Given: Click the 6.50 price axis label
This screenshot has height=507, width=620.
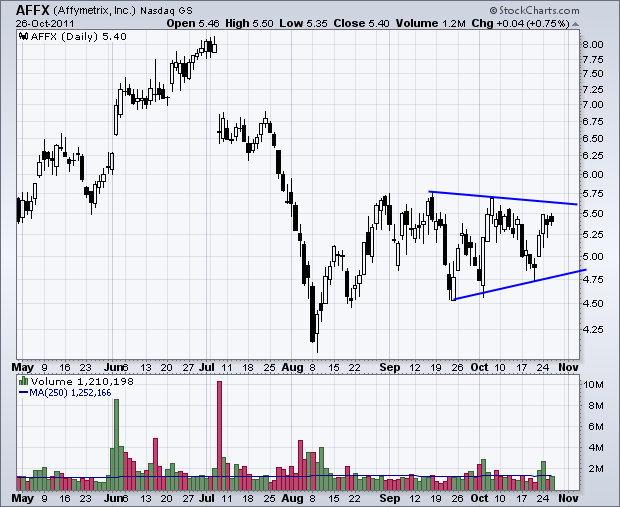Looking at the screenshot, I should coord(593,139).
